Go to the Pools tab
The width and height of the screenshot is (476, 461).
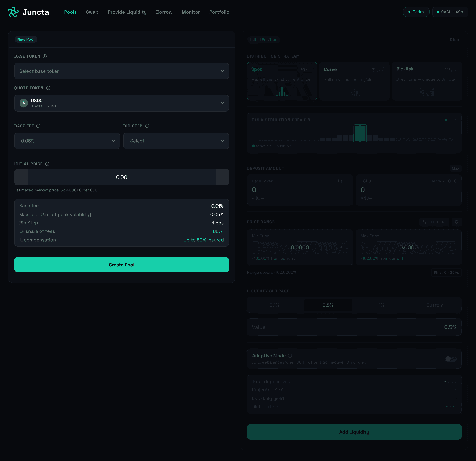click(x=70, y=12)
